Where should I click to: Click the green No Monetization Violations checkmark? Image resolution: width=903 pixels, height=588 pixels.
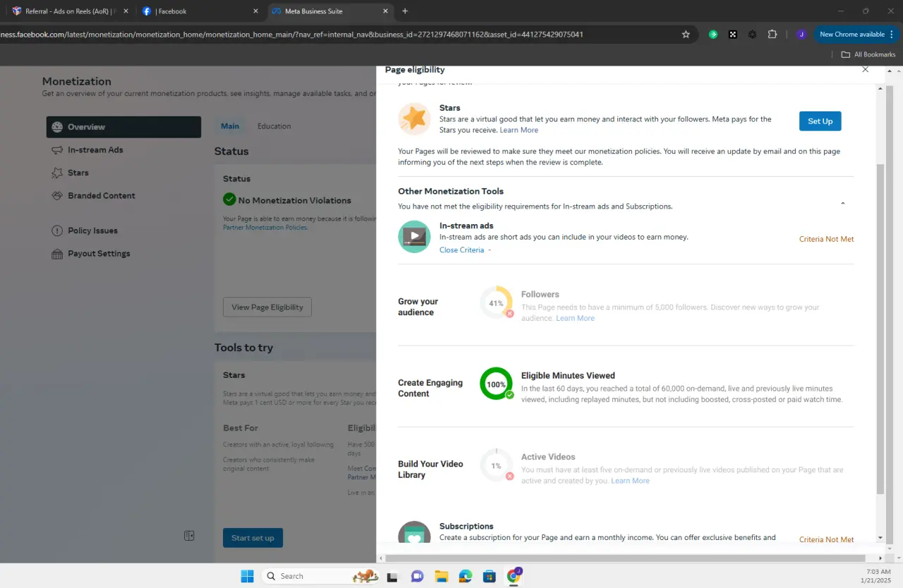tap(229, 200)
